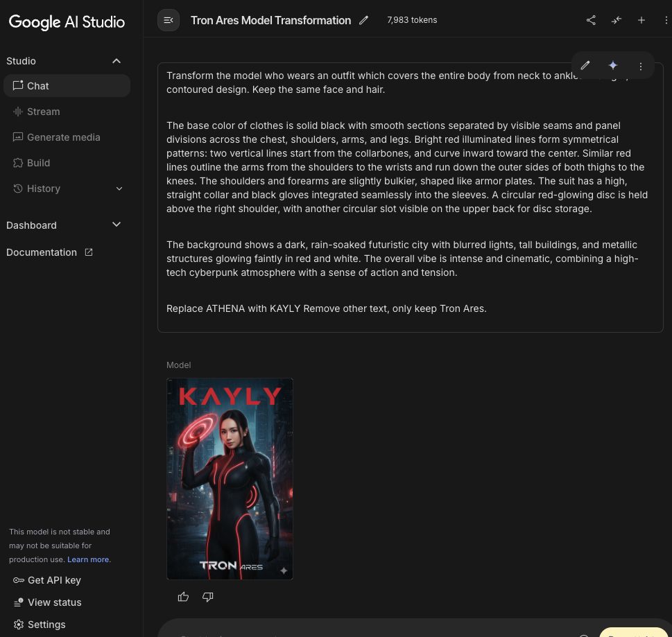This screenshot has height=637, width=672.
Task: Expand the Dashboard section chevron
Action: tap(116, 225)
